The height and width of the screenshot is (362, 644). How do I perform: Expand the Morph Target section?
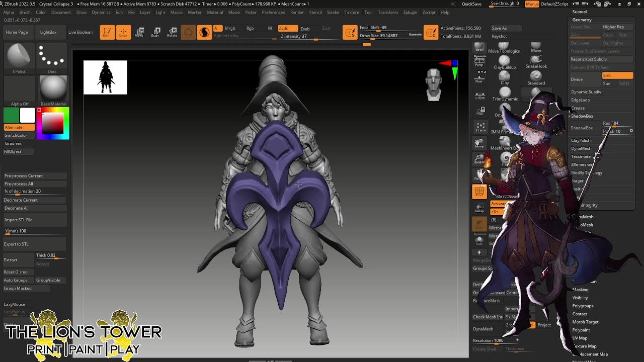coord(585,322)
